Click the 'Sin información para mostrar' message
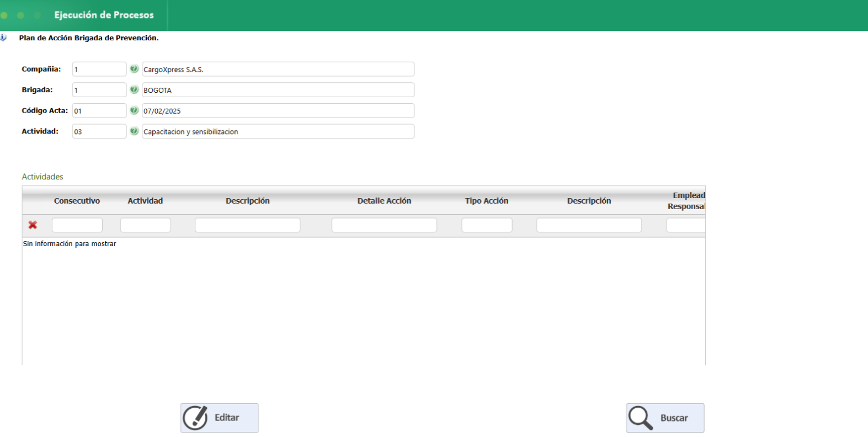 [70, 244]
